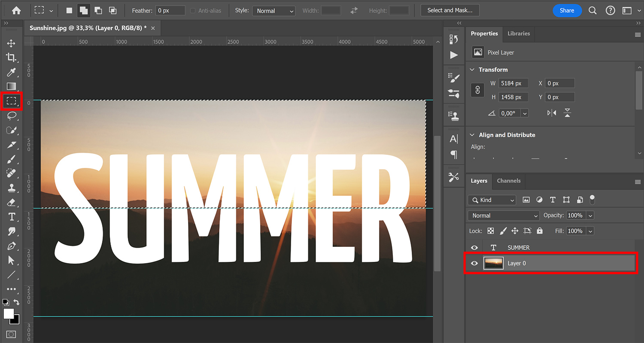Activate the Lasso tool

[11, 116]
